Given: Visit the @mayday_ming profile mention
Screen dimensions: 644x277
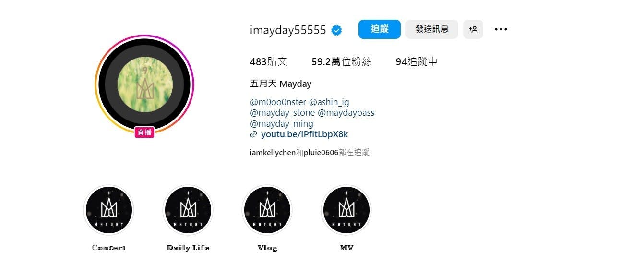Looking at the screenshot, I should tap(282, 124).
